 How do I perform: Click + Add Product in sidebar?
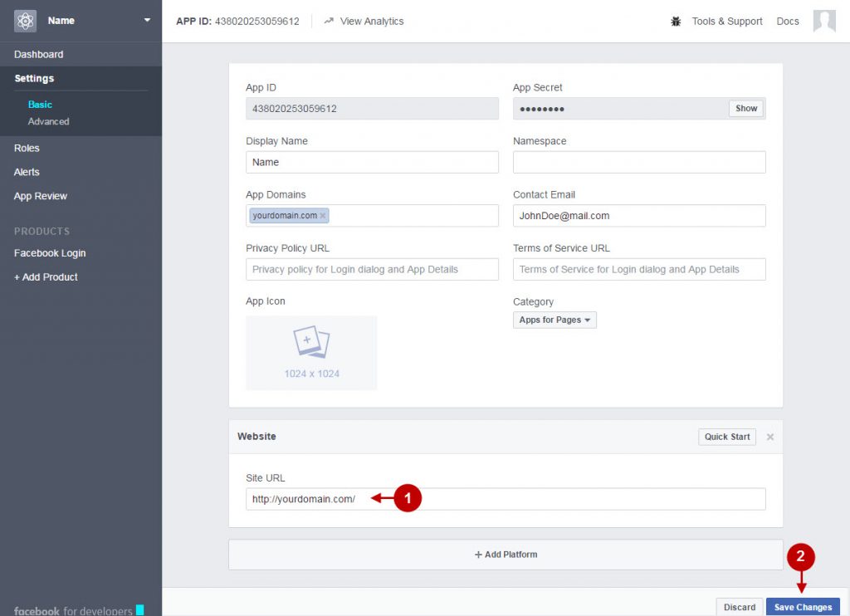pyautogui.click(x=46, y=277)
